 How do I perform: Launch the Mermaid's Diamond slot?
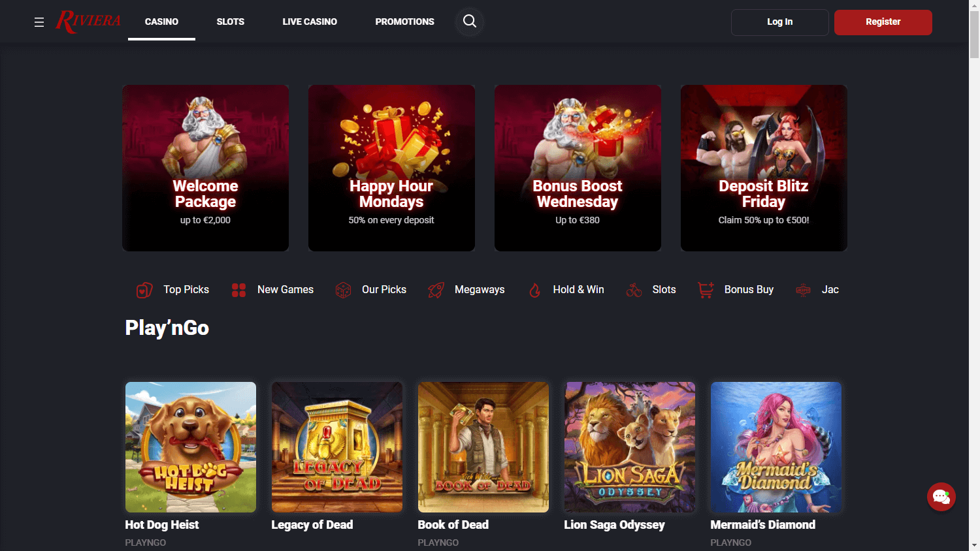point(776,447)
